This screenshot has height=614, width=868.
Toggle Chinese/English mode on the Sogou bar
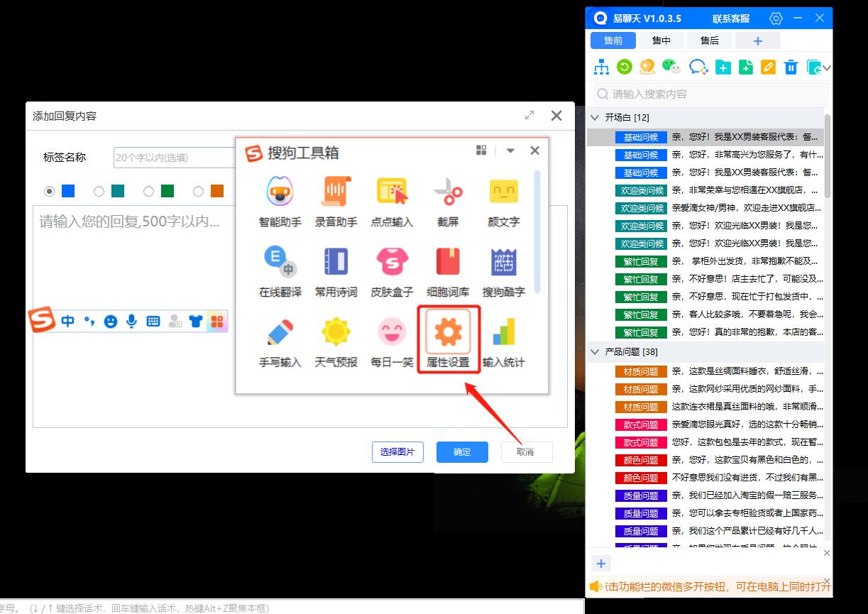click(x=67, y=321)
